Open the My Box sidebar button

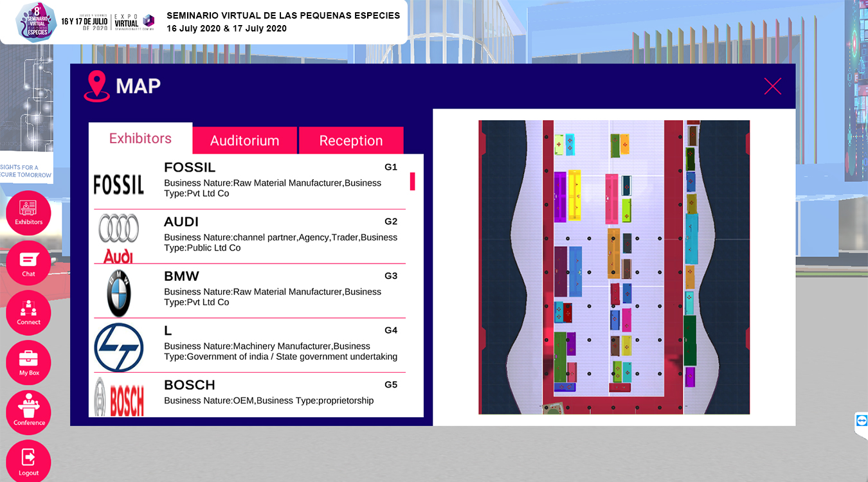pyautogui.click(x=28, y=362)
